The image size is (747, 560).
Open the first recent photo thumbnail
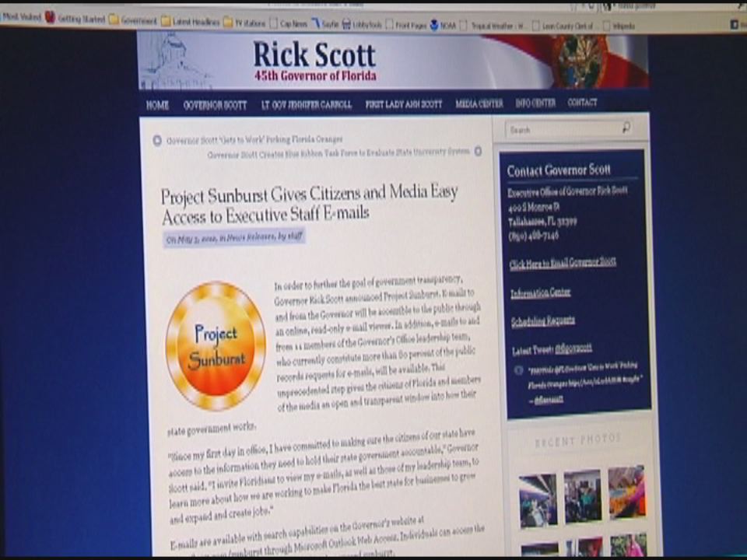538,500
